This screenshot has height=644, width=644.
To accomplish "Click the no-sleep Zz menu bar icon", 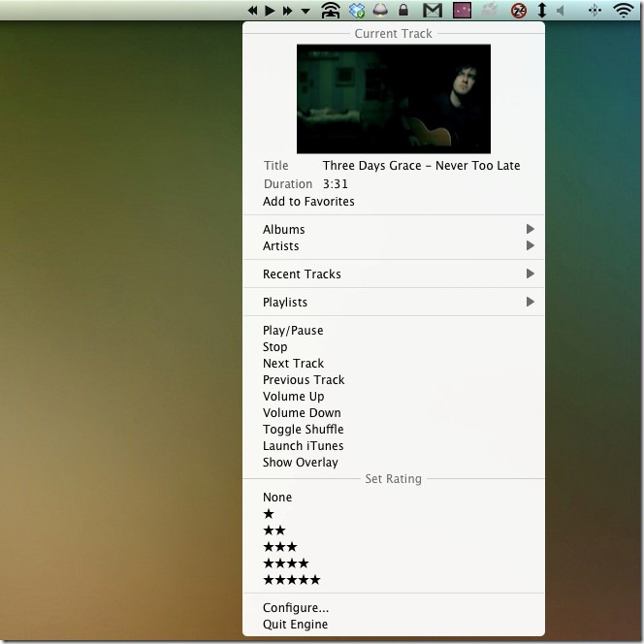I will (519, 11).
